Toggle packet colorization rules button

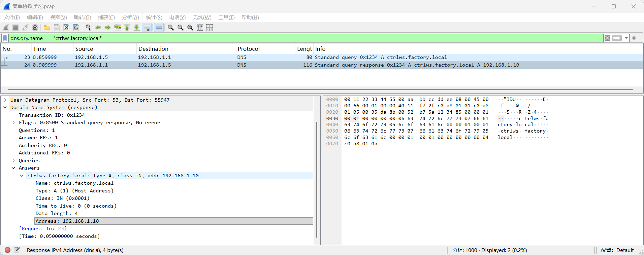(159, 28)
